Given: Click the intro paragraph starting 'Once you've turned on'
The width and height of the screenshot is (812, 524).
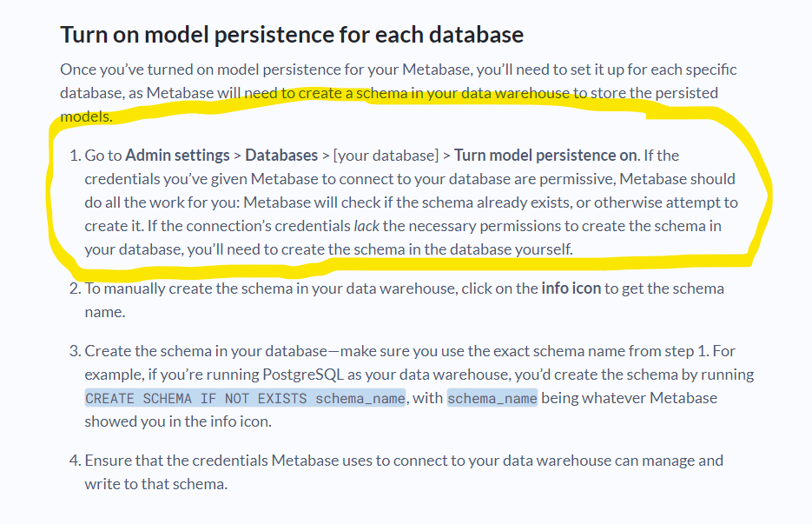Looking at the screenshot, I should tap(399, 93).
